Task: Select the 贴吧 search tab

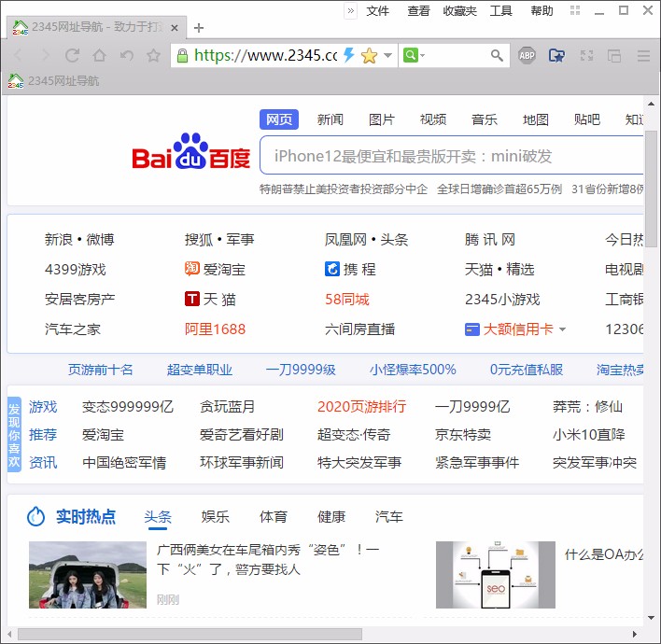Action: tap(587, 119)
